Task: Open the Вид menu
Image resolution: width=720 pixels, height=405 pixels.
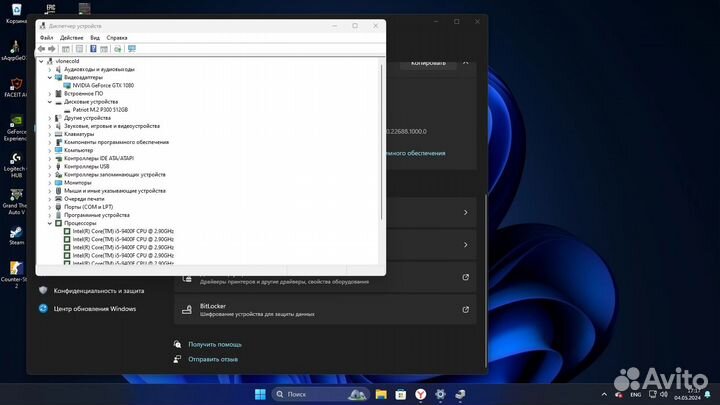Action: (95, 38)
